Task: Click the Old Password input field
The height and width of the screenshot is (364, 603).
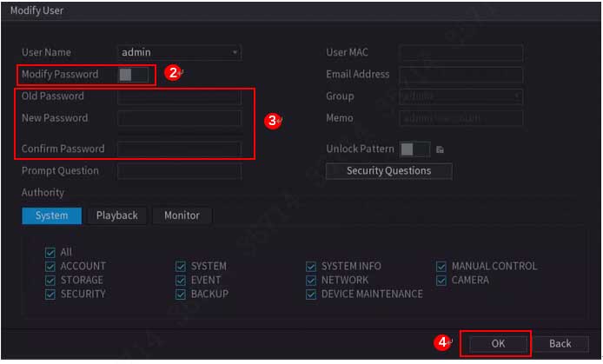Action: pyautogui.click(x=179, y=96)
